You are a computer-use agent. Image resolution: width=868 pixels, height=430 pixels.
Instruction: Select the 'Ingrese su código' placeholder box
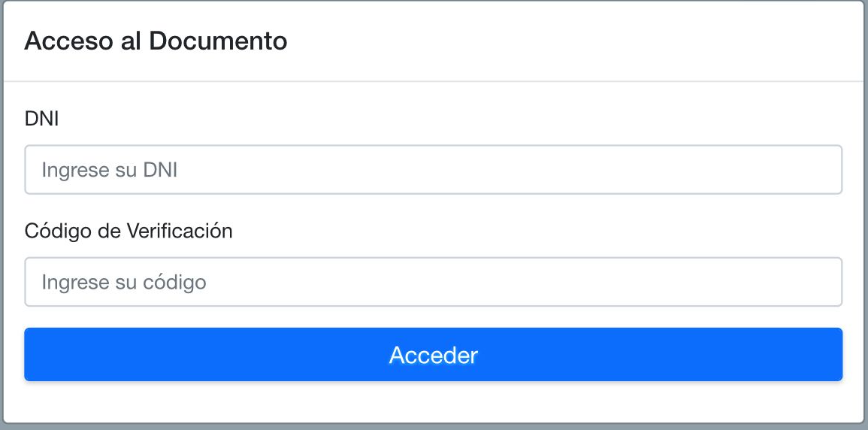point(433,282)
